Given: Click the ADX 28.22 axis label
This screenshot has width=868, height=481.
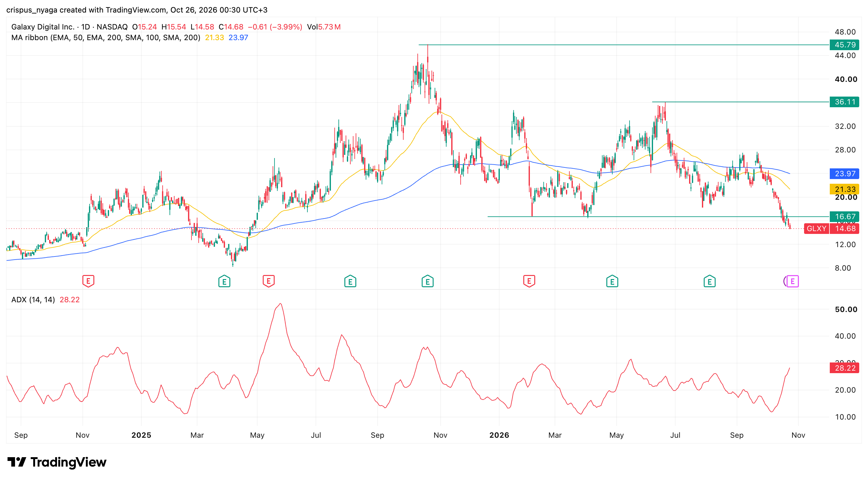Looking at the screenshot, I should click(844, 368).
